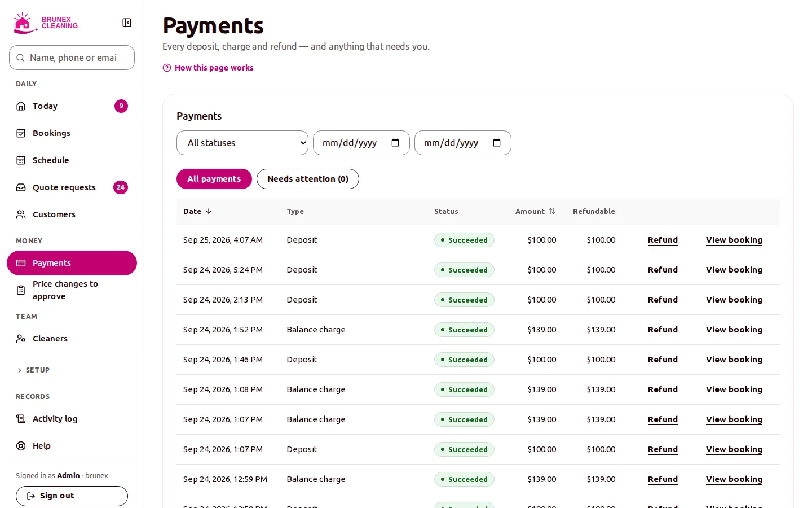The height and width of the screenshot is (508, 812).
Task: Focus the Name, phone or email search field
Action: [72, 58]
